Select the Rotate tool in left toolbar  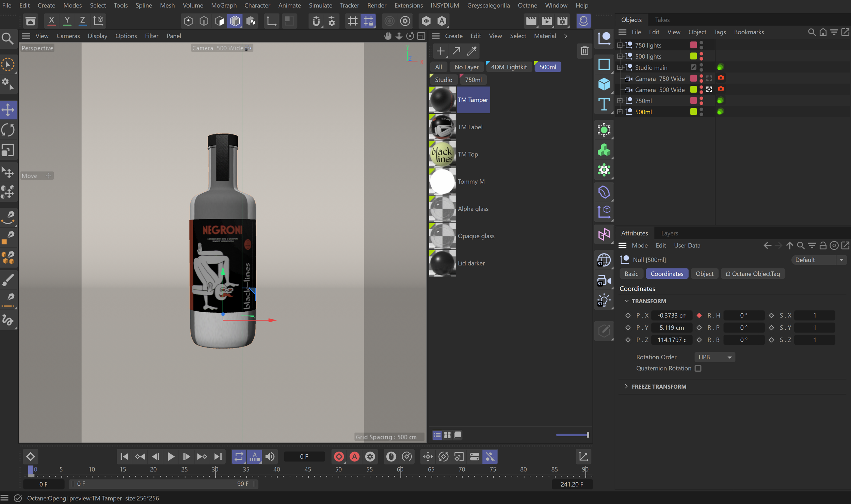8,130
